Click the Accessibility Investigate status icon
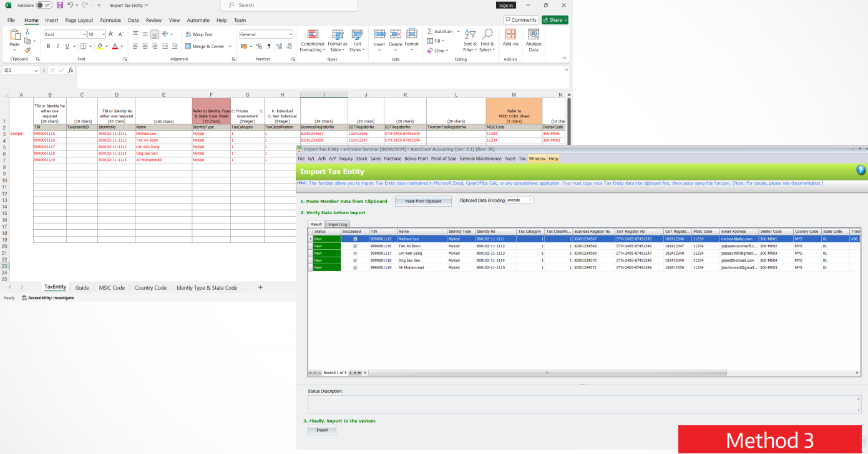This screenshot has width=868, height=454. (24, 298)
